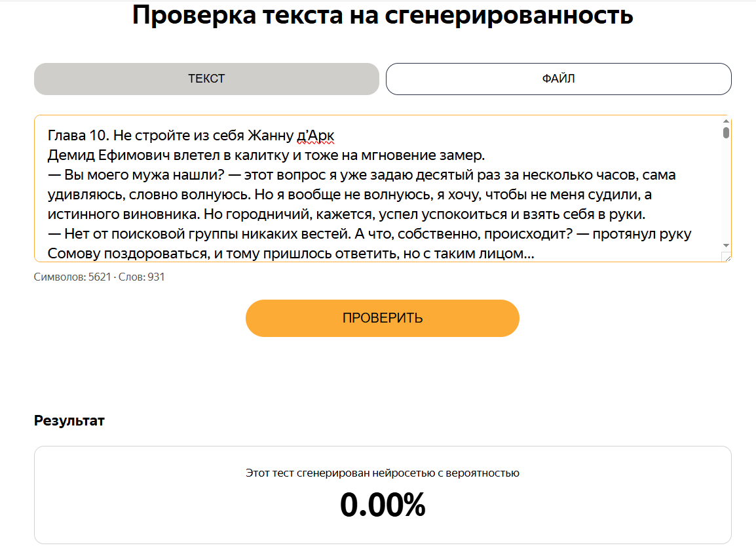Click the text area's corner resize handle

(727, 257)
